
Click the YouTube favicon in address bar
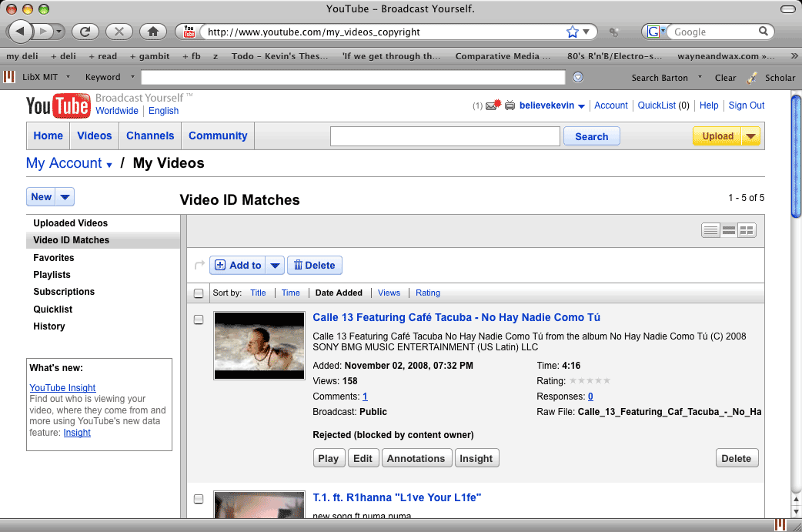pyautogui.click(x=189, y=32)
